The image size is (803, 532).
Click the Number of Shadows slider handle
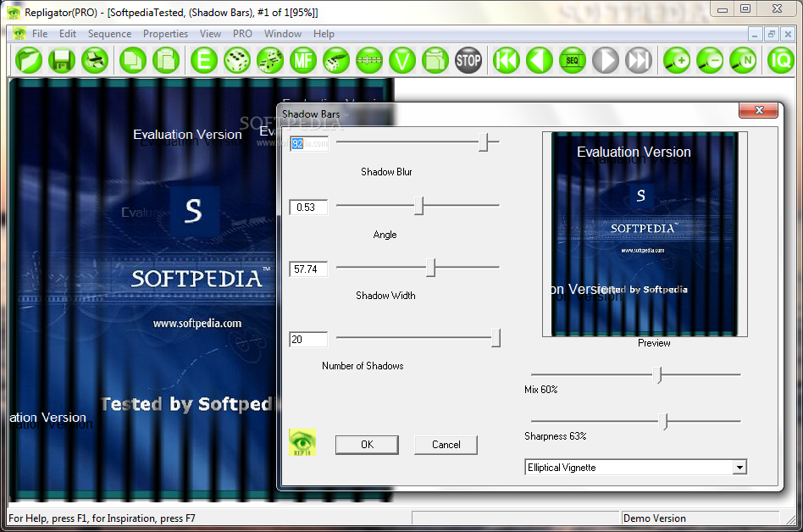click(x=496, y=338)
